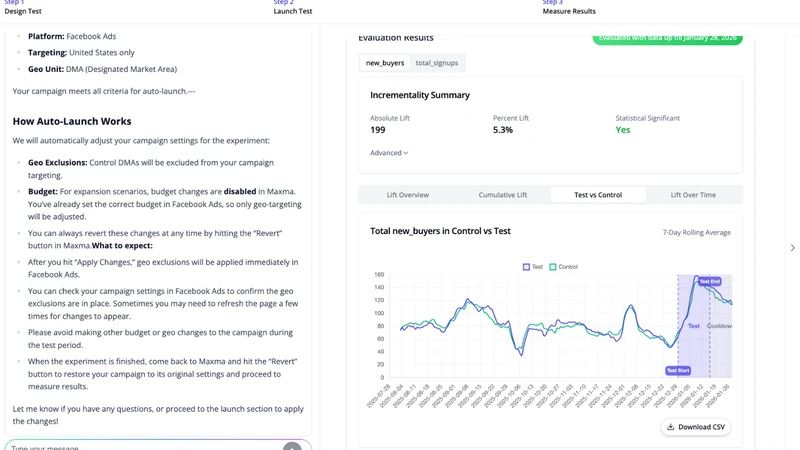Click the Test Start marker on chart
The height and width of the screenshot is (450, 800).
click(x=678, y=370)
